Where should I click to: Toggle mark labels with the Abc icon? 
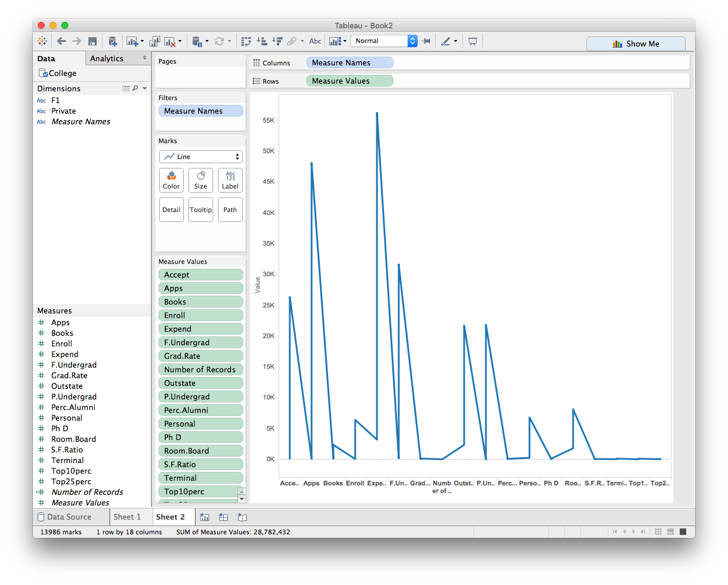point(315,41)
